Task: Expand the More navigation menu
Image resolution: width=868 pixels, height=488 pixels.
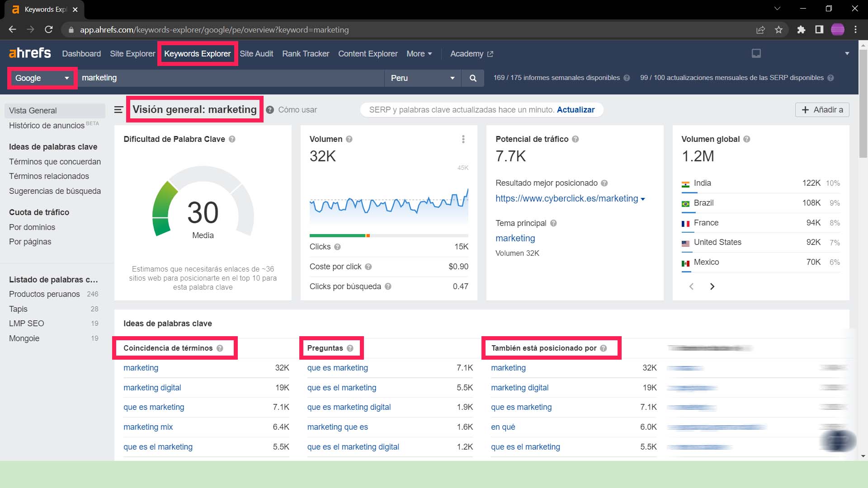Action: pos(419,54)
